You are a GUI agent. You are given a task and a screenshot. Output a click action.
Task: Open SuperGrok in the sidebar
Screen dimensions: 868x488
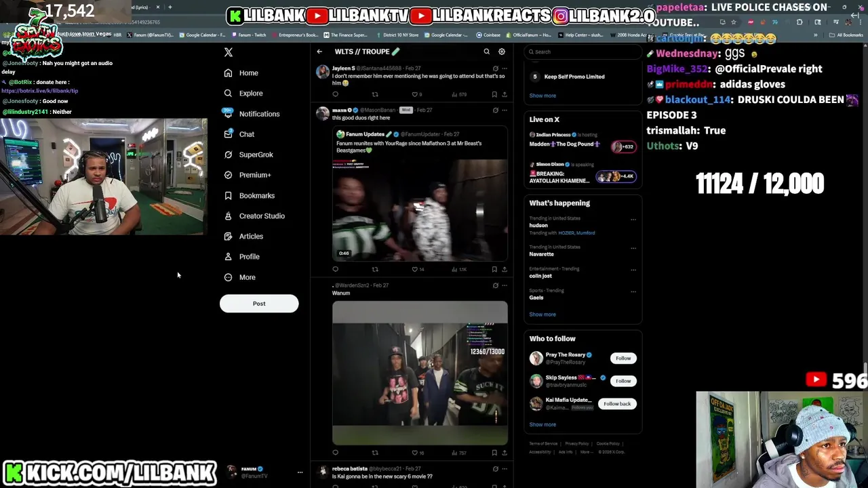pyautogui.click(x=249, y=155)
